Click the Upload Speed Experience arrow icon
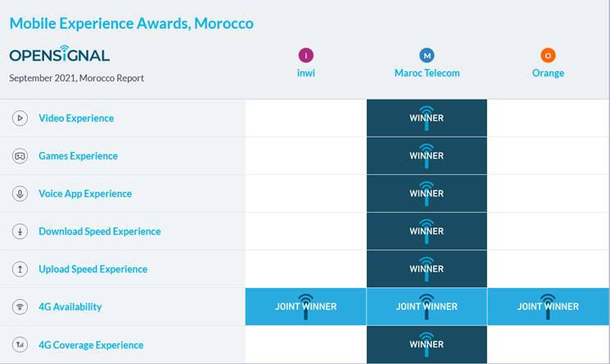 (x=20, y=269)
